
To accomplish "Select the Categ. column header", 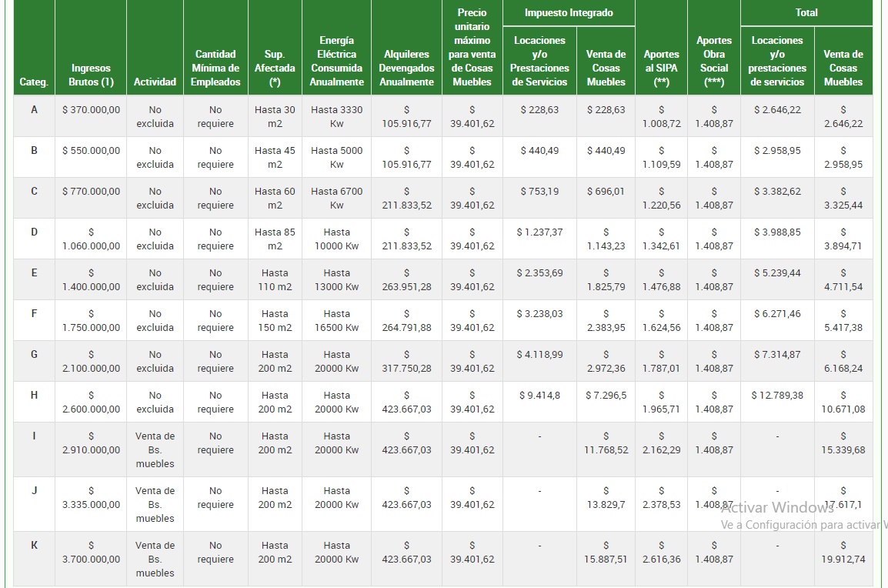I will [x=34, y=82].
